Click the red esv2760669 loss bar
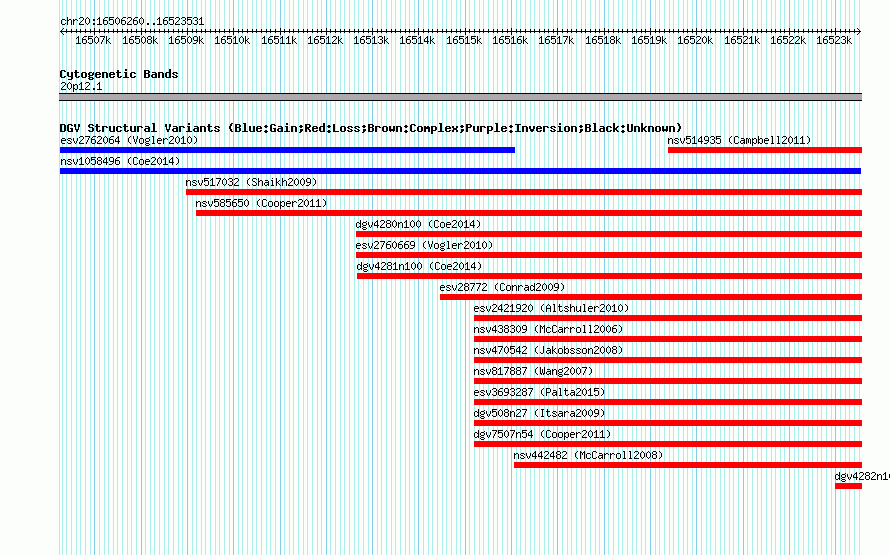The height and width of the screenshot is (555, 890). [x=609, y=255]
